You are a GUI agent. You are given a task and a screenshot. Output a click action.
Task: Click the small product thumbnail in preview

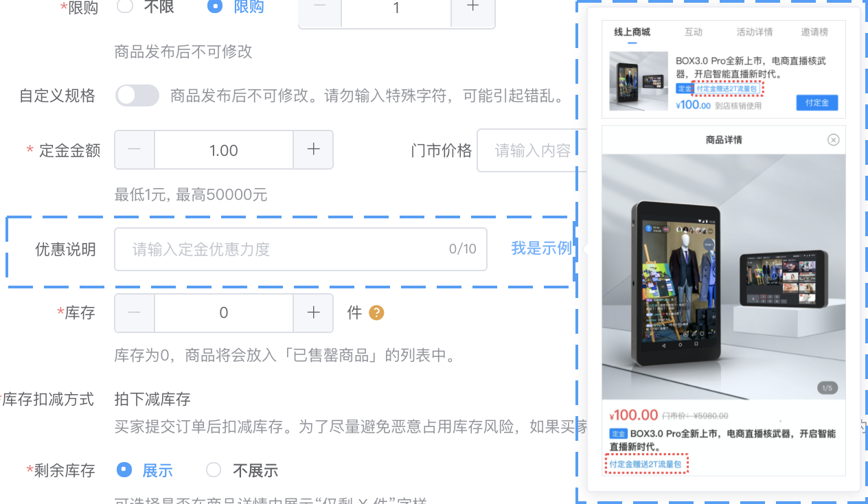point(639,81)
